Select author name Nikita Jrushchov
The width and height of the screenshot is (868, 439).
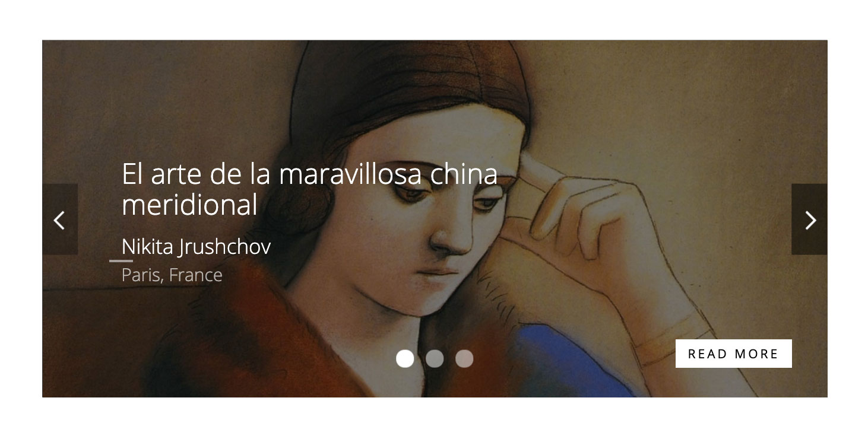click(196, 246)
